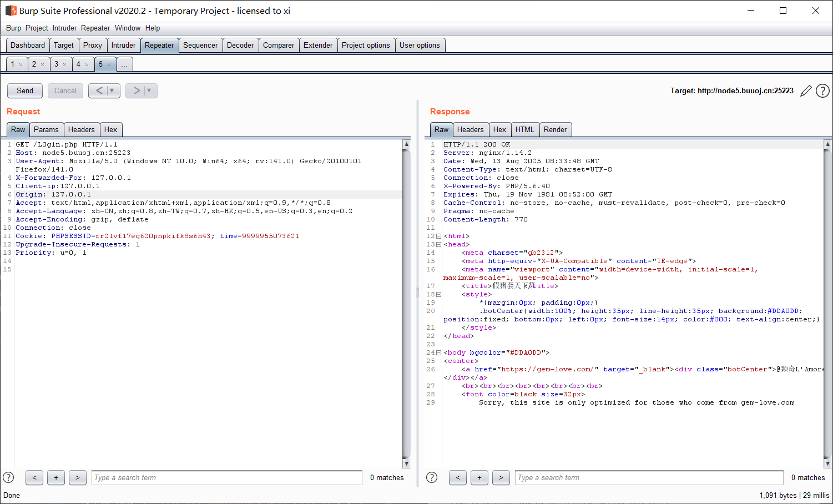Click the response pane vertical scrollbar
Viewport: 833px width, 504px height.
[x=827, y=303]
